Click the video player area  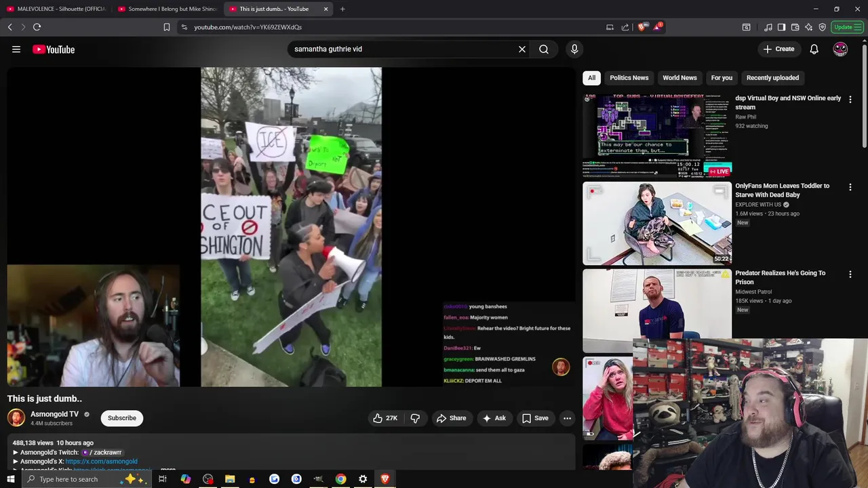[x=291, y=227]
